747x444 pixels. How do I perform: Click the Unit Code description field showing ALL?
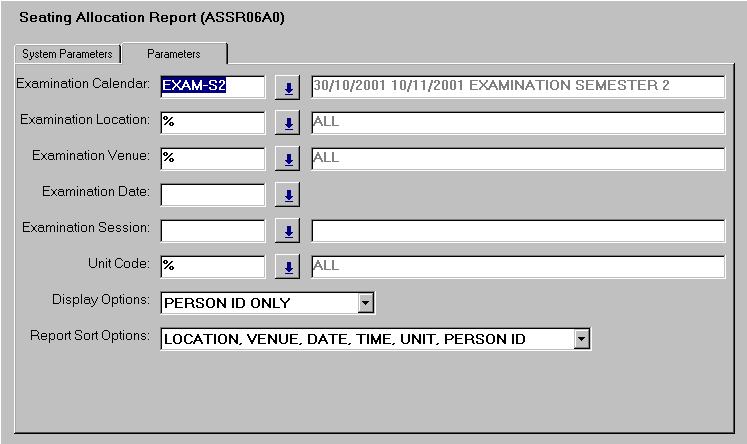517,267
